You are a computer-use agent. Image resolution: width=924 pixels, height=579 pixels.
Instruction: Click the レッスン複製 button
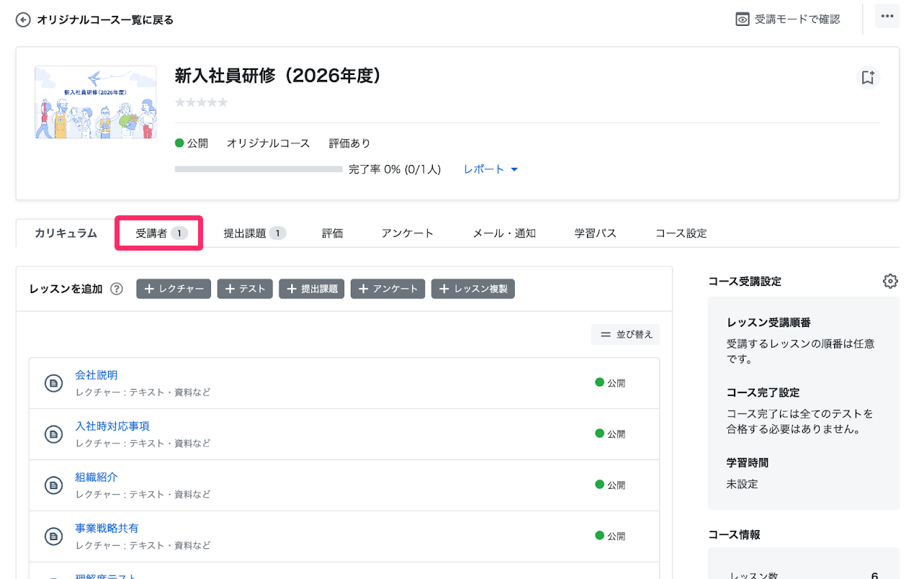pos(473,289)
